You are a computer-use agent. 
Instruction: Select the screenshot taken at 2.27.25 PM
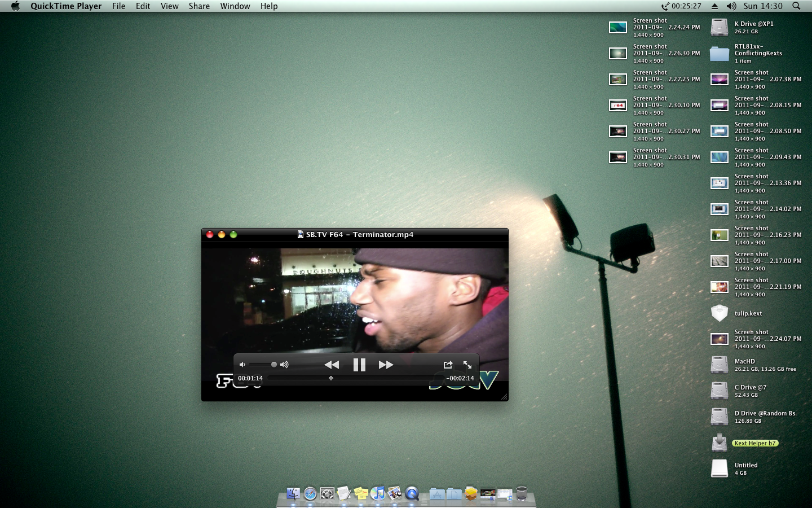tap(618, 79)
